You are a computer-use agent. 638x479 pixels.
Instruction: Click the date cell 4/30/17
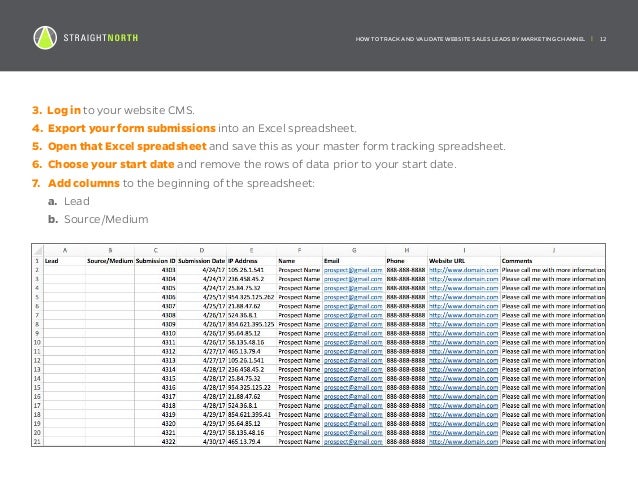pos(201,442)
